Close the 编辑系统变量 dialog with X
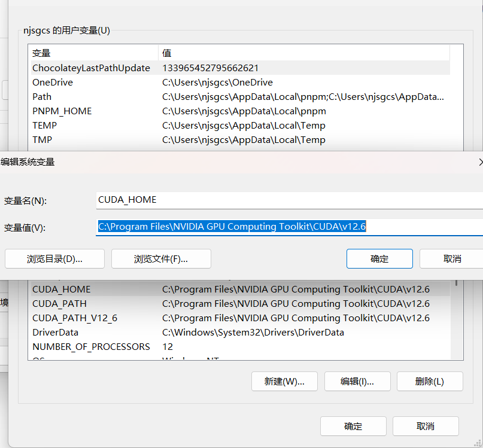 481,162
